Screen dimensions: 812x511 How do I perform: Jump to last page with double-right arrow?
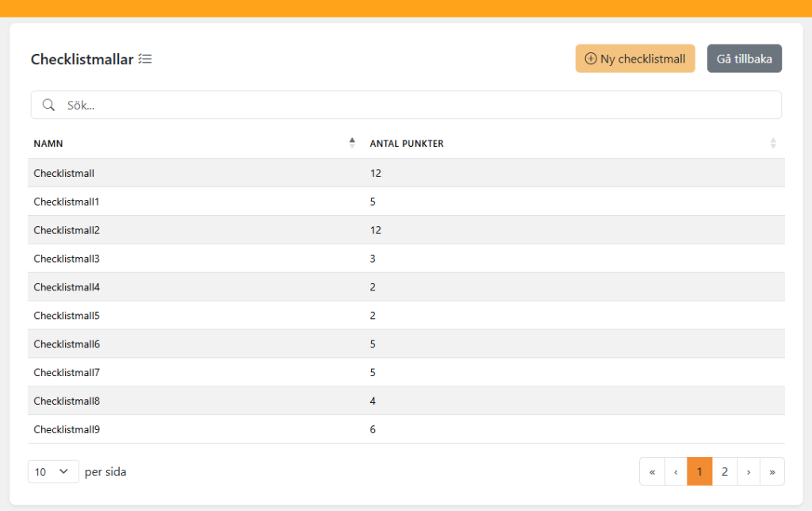(x=772, y=471)
